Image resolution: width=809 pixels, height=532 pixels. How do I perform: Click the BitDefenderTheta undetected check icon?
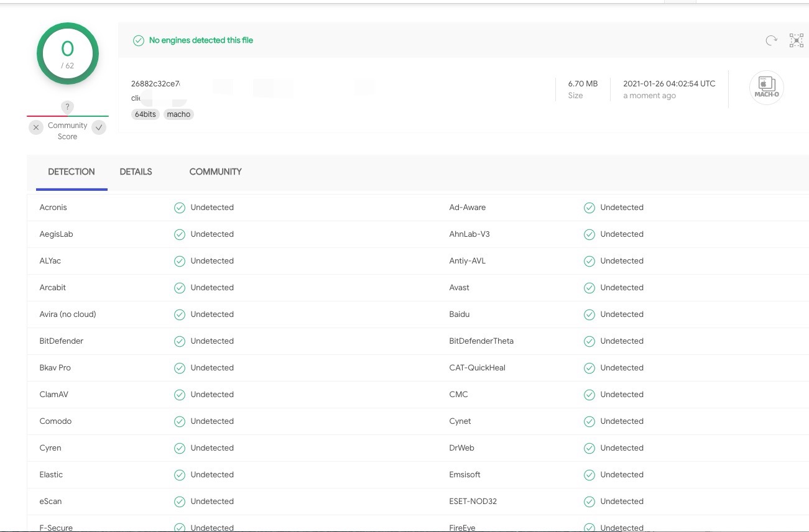click(x=589, y=341)
